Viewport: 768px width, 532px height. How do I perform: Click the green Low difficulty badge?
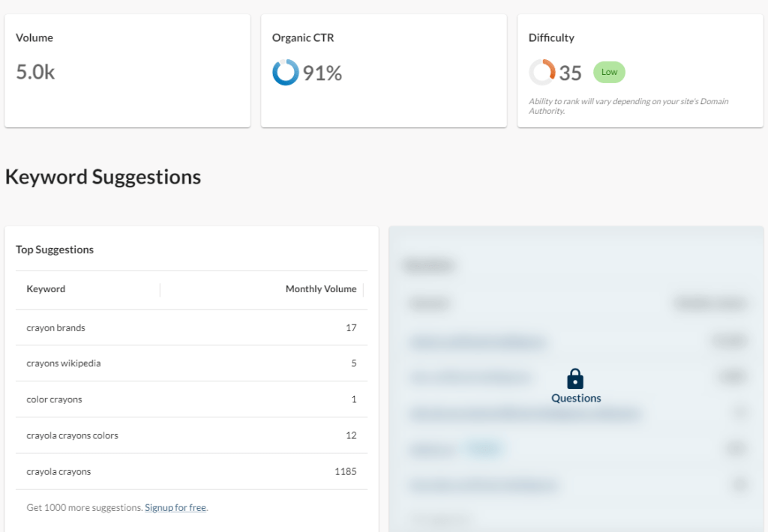pyautogui.click(x=609, y=73)
